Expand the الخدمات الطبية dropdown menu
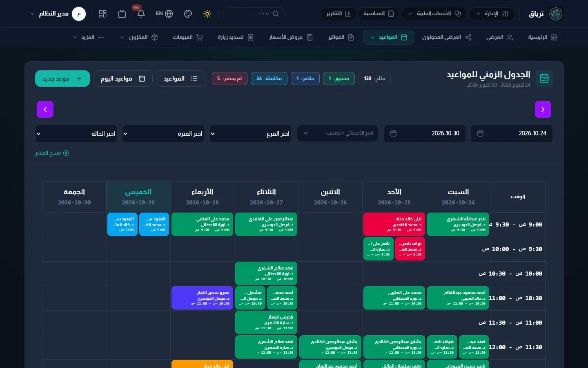Viewport: 588px width, 368px height. [434, 14]
